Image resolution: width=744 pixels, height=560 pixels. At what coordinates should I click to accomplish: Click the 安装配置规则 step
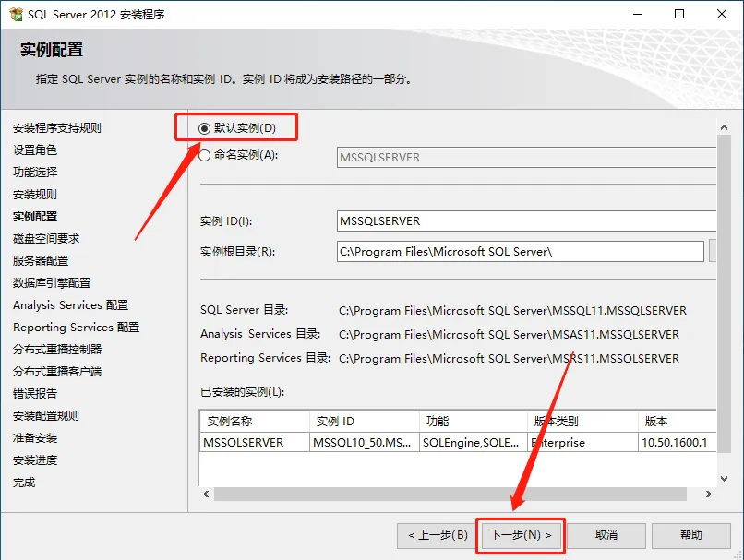point(46,416)
